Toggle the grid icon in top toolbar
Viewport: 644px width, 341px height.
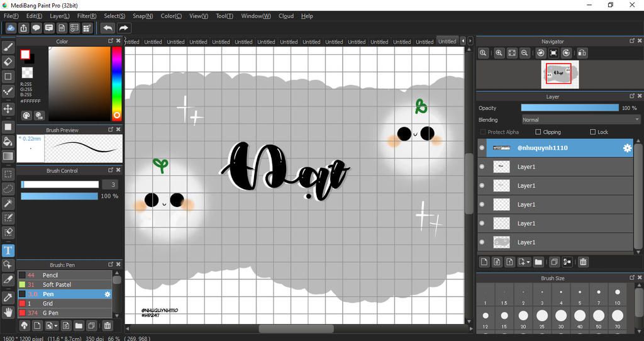87,28
